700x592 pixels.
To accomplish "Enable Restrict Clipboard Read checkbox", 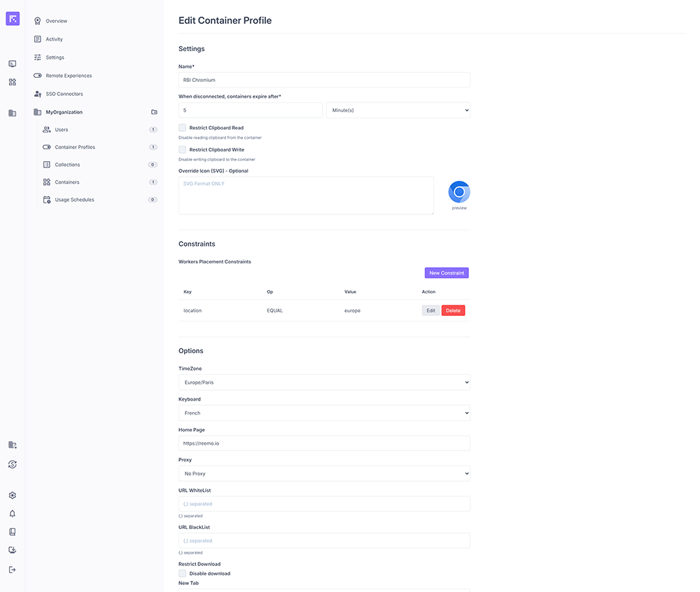I will [x=183, y=128].
